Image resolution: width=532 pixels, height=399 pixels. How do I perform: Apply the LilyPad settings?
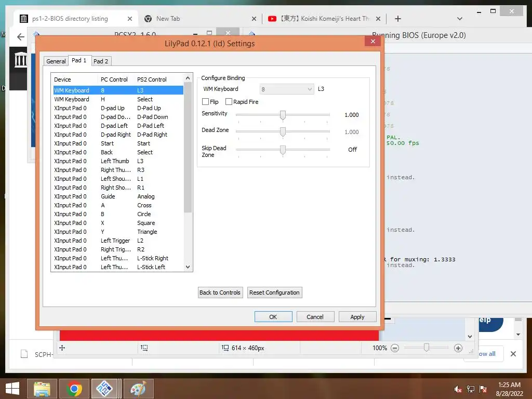[357, 316]
